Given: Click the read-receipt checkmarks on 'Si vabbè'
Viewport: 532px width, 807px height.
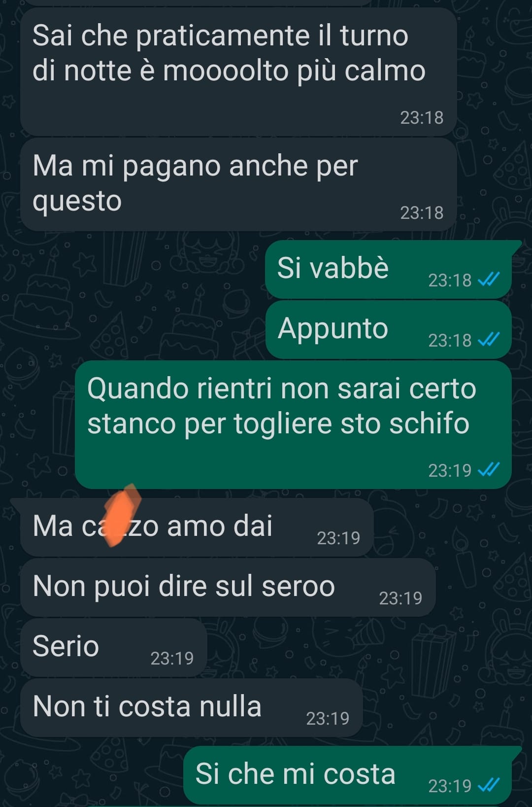Looking at the screenshot, I should (x=489, y=280).
